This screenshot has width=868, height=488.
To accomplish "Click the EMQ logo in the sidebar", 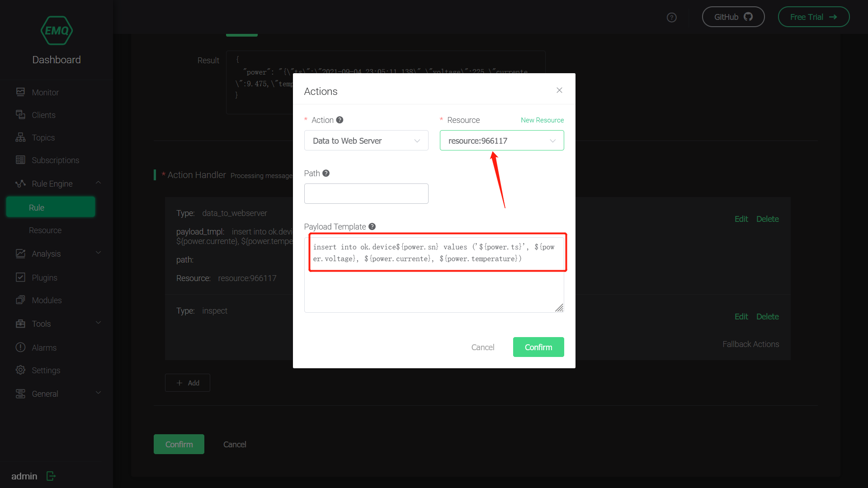I will tap(57, 31).
